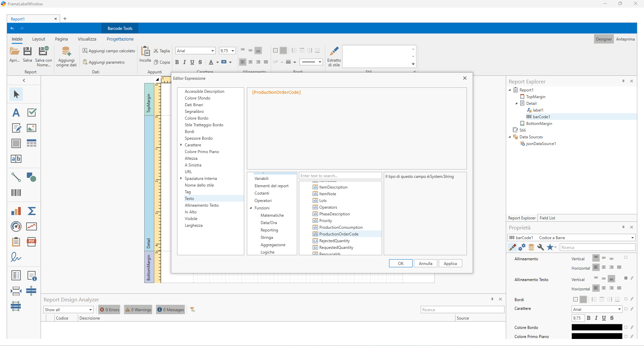The image size is (644, 346).
Task: Open the Visualizza ribbon tab
Action: point(87,39)
